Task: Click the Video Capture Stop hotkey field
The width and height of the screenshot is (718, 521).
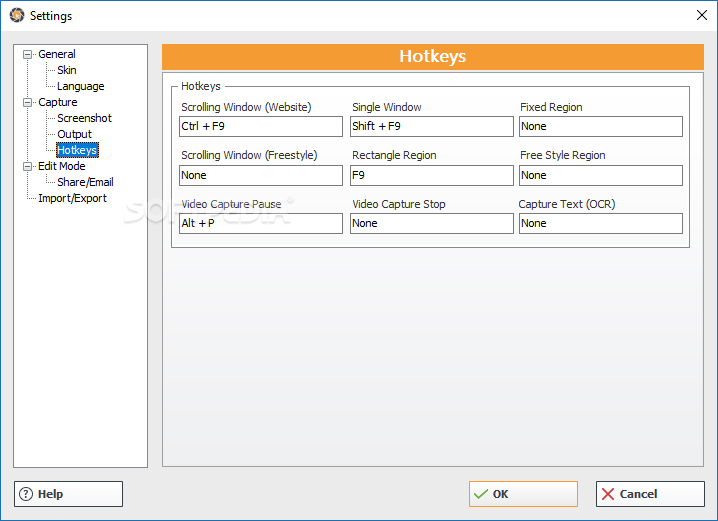Action: click(x=431, y=223)
